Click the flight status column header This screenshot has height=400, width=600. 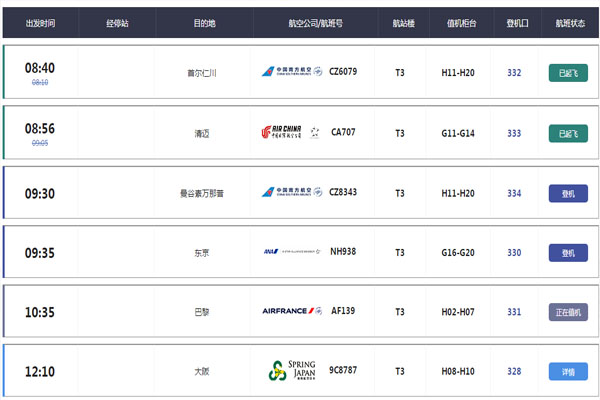click(x=570, y=23)
